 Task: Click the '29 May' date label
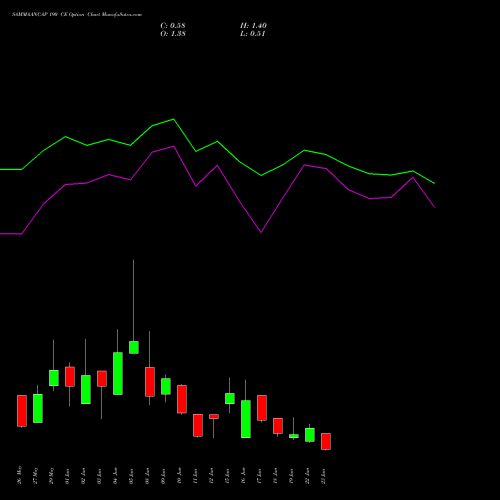(x=51, y=476)
